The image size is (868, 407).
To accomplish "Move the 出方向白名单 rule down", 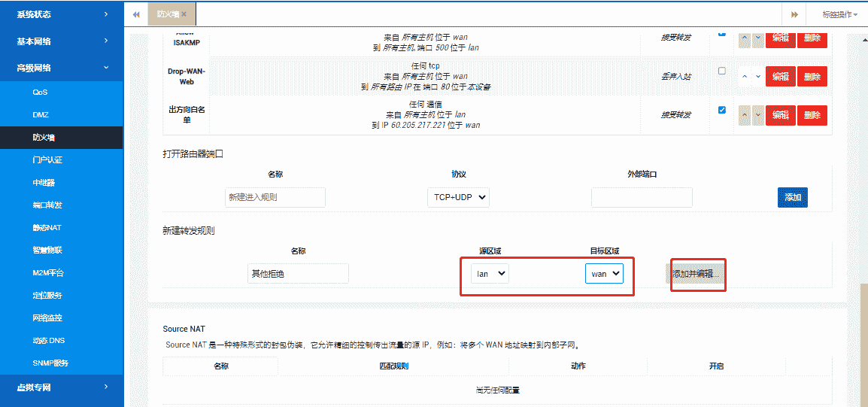I will tap(758, 115).
